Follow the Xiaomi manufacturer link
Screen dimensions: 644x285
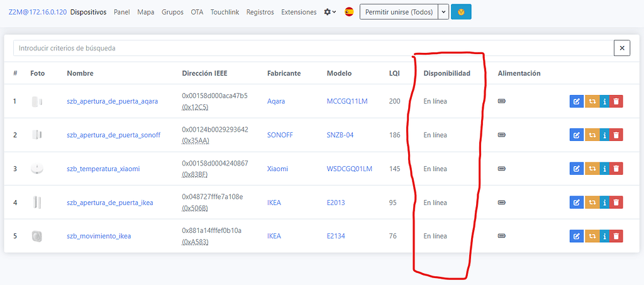coord(277,169)
